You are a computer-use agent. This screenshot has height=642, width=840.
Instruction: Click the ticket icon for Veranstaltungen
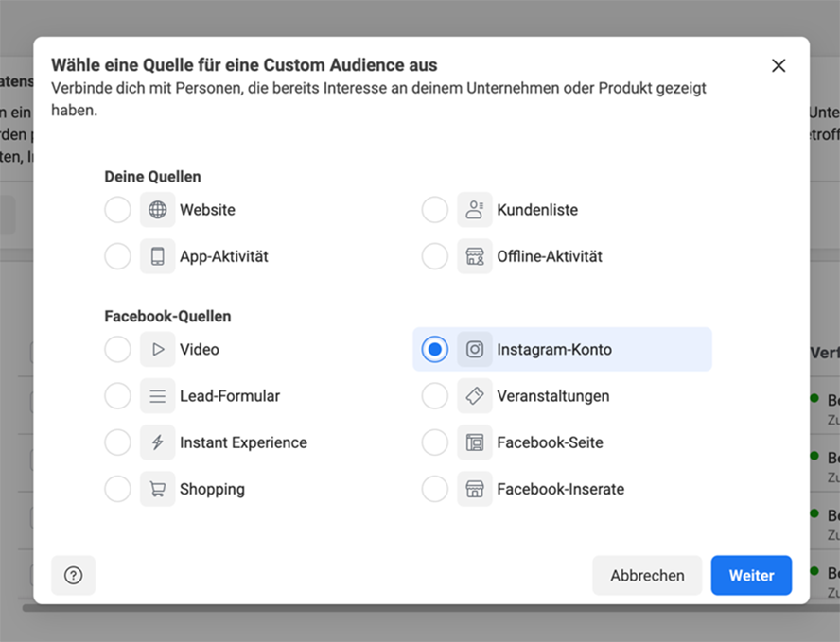pyautogui.click(x=475, y=396)
